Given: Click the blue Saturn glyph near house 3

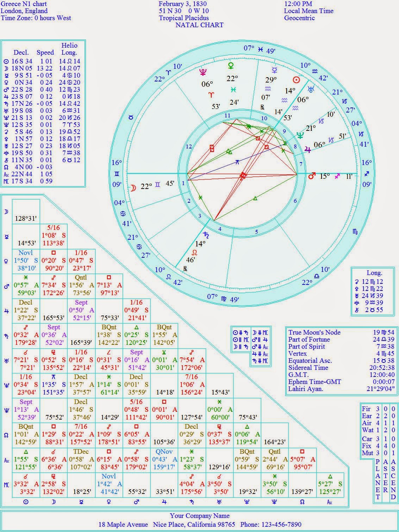Looking at the screenshot, I should pyautogui.click(x=206, y=234).
